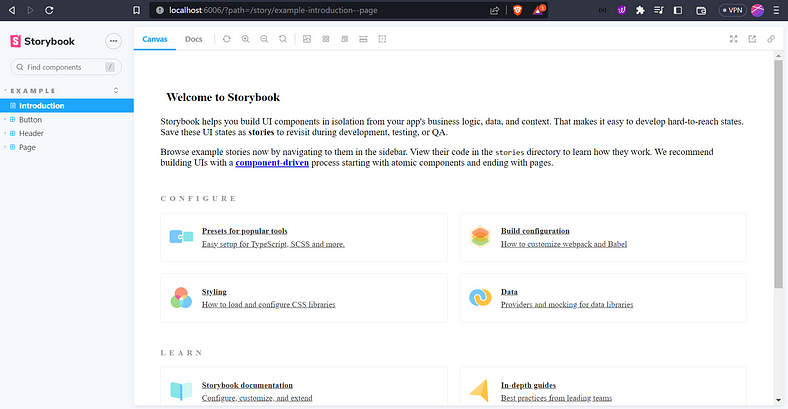Open the Brave Wallet icon
788x409 pixels.
pyautogui.click(x=701, y=10)
